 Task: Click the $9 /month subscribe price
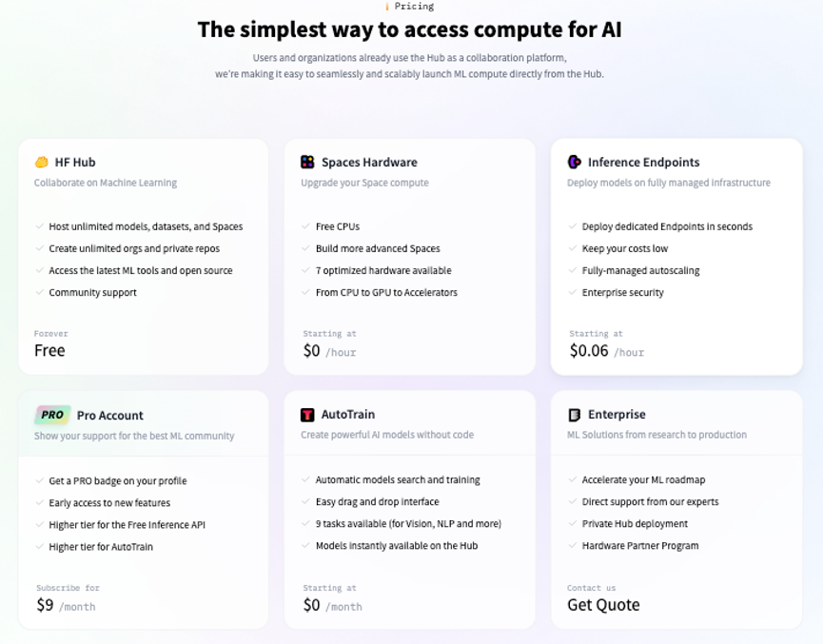[66, 605]
